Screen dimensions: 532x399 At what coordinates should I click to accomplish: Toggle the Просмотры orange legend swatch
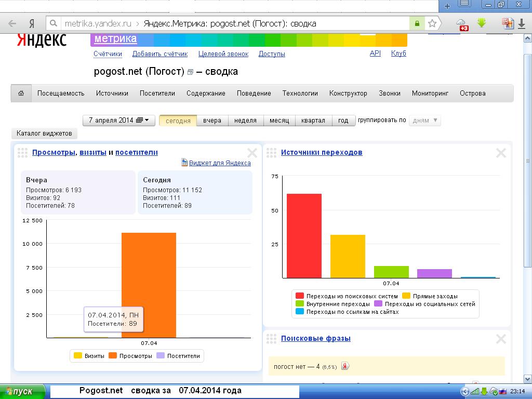pos(113,355)
